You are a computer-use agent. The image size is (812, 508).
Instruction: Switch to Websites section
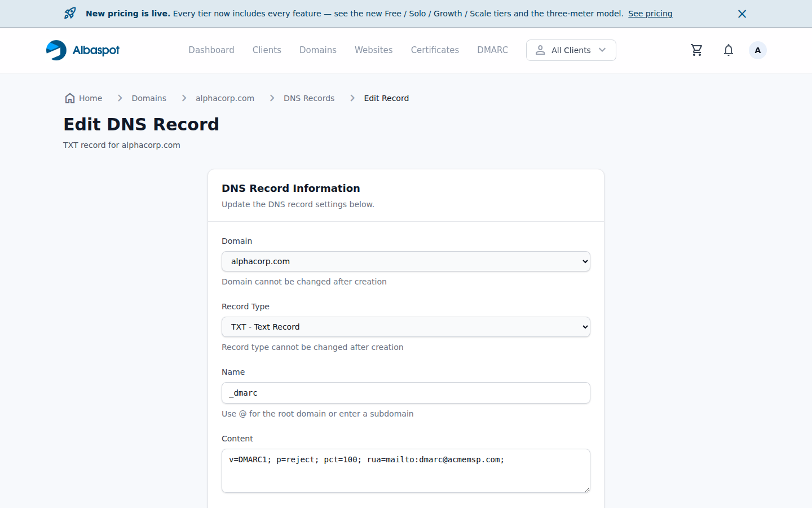[373, 50]
